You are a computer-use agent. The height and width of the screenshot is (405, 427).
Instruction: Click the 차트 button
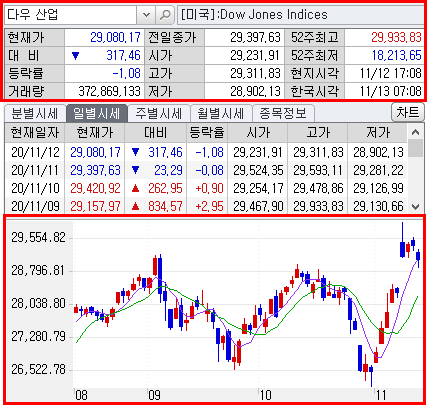pos(407,112)
